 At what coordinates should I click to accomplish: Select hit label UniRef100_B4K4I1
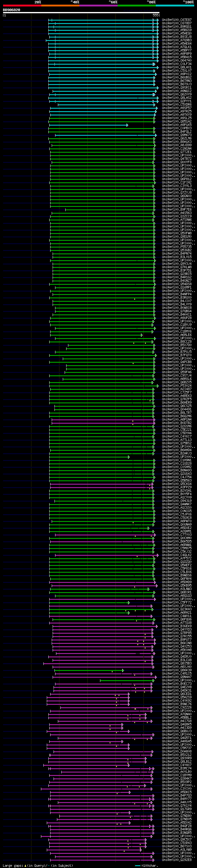177,314
